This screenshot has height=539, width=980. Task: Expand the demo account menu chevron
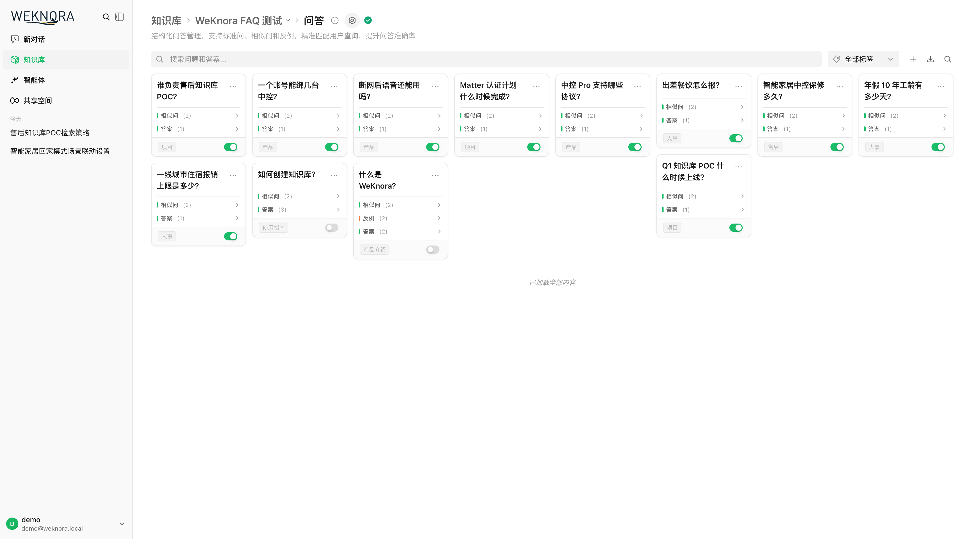[x=122, y=524]
